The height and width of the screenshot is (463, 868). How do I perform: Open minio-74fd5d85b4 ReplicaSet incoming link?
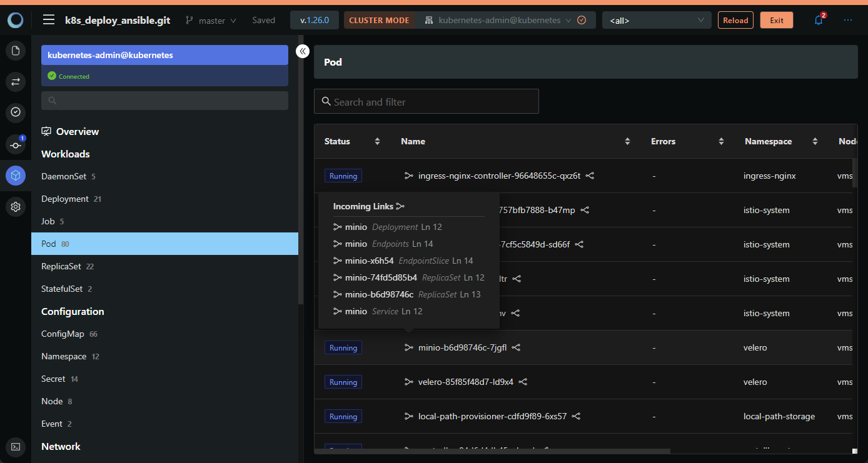point(409,277)
